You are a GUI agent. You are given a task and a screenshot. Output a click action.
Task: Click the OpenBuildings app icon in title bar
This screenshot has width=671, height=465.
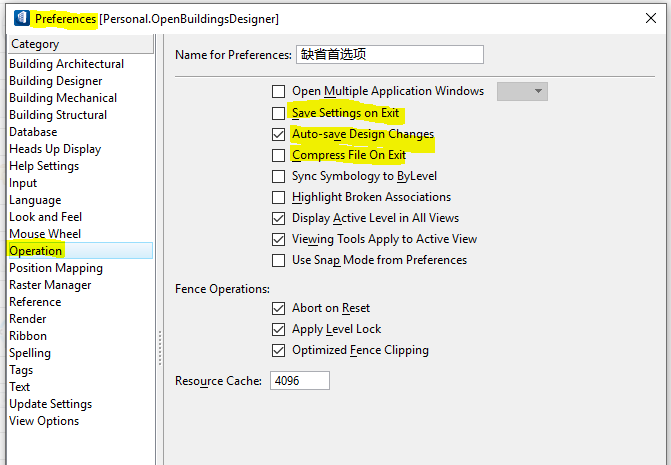click(x=21, y=18)
